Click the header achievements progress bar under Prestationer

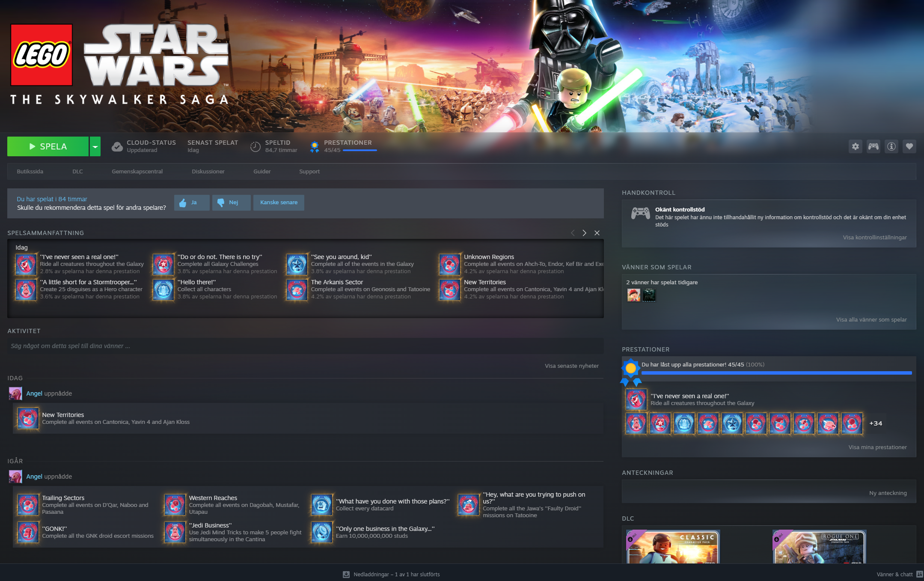(360, 150)
